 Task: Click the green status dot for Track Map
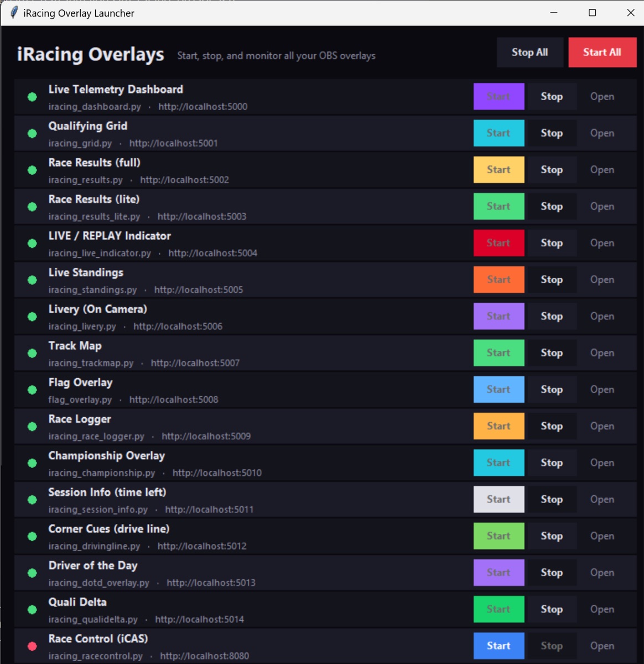(32, 353)
